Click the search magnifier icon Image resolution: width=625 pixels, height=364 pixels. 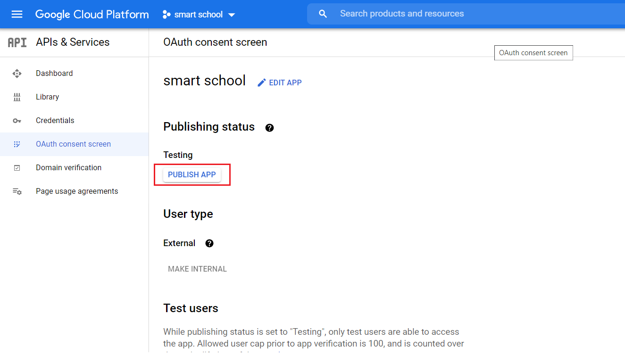323,14
